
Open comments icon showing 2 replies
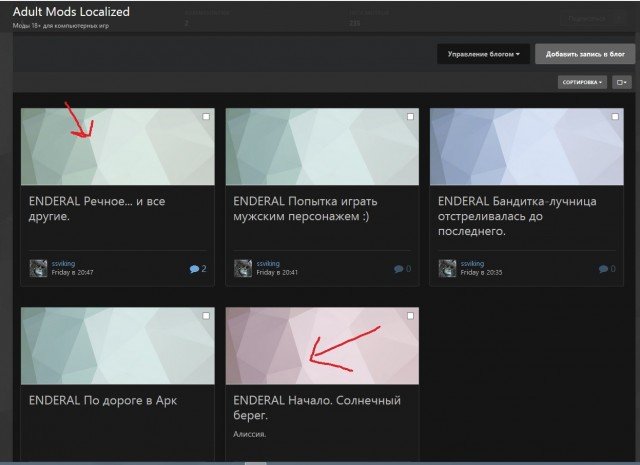197,269
